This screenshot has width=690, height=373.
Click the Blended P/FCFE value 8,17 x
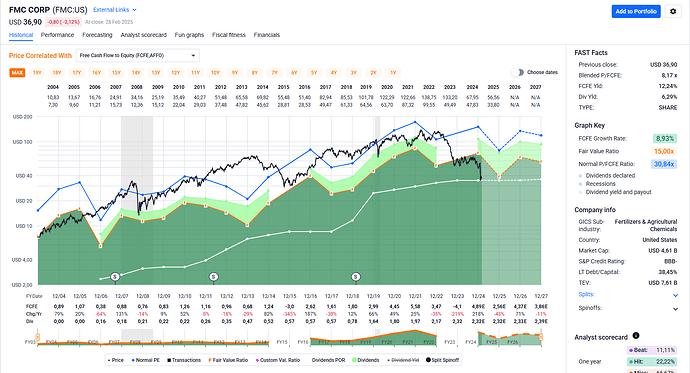(x=669, y=75)
